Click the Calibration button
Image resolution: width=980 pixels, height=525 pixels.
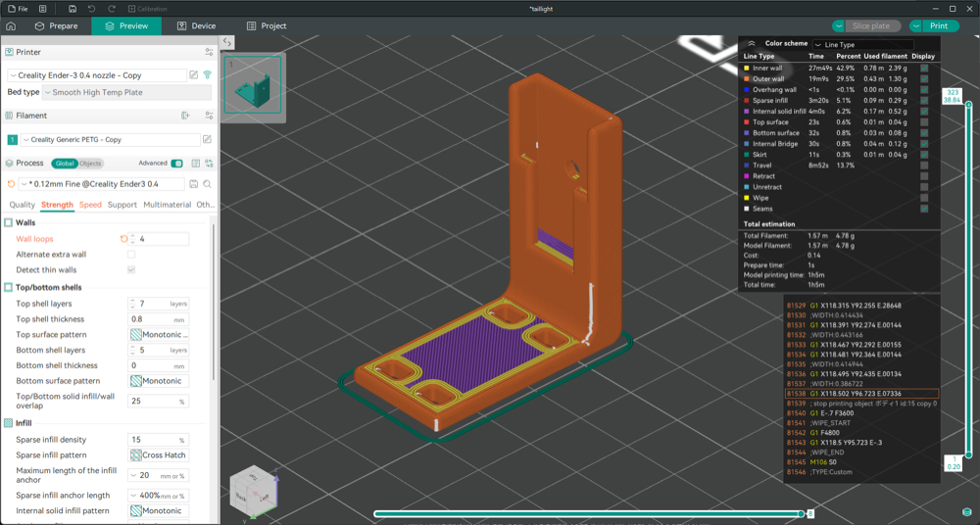tap(148, 9)
